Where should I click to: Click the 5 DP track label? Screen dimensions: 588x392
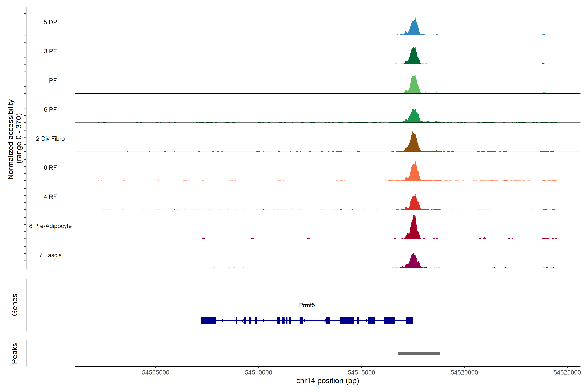point(50,22)
